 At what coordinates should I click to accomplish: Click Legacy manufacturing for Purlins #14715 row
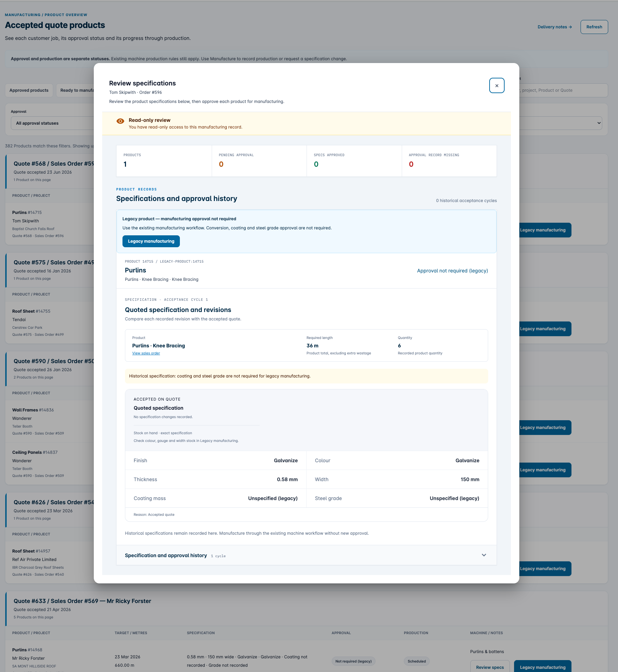tap(545, 230)
